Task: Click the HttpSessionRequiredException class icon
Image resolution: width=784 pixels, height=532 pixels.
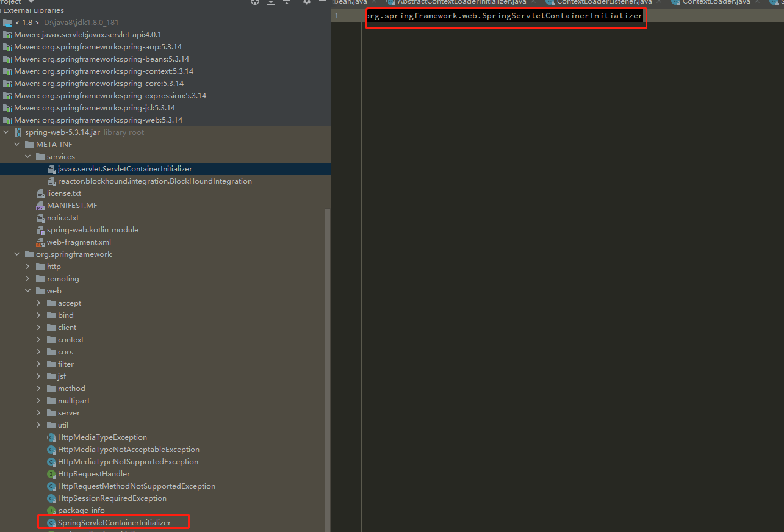Action: [52, 498]
